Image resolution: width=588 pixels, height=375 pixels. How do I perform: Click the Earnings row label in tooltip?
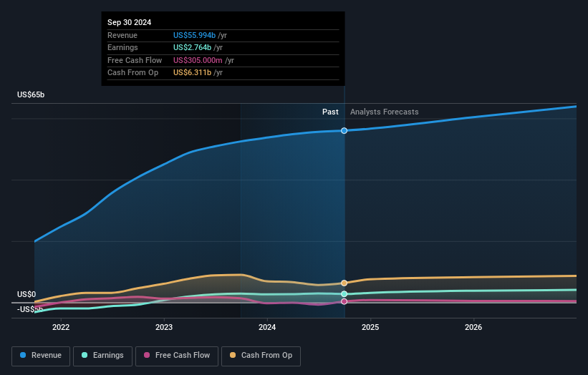click(122, 47)
